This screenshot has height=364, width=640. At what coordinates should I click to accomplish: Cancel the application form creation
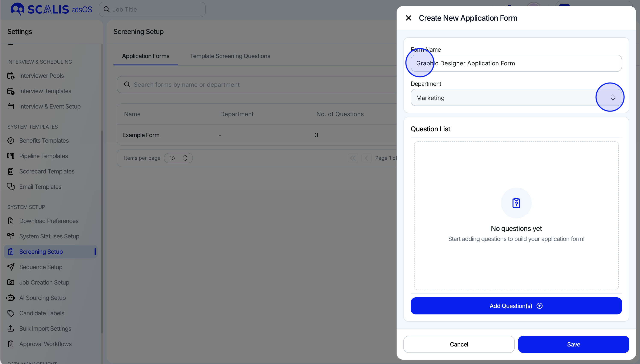(x=459, y=344)
